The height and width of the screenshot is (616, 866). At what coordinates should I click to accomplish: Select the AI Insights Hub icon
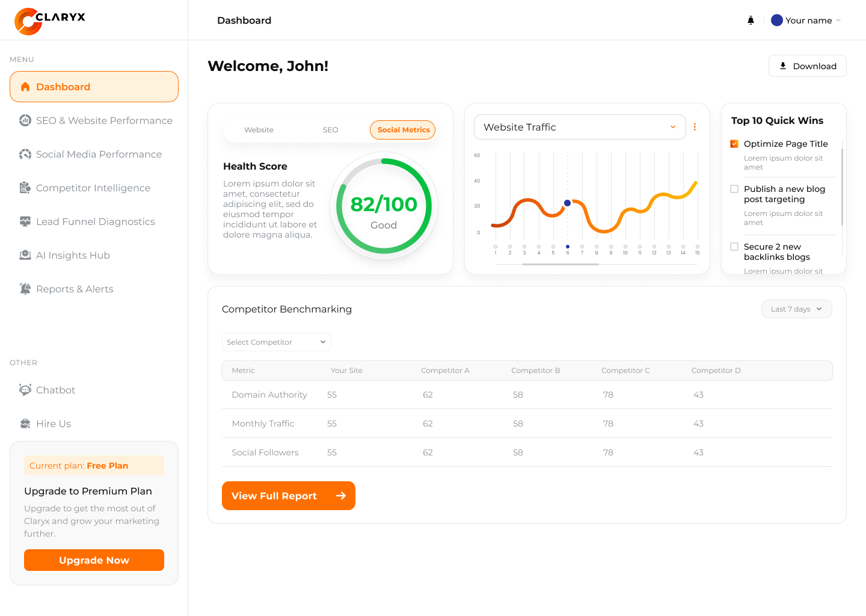25,255
